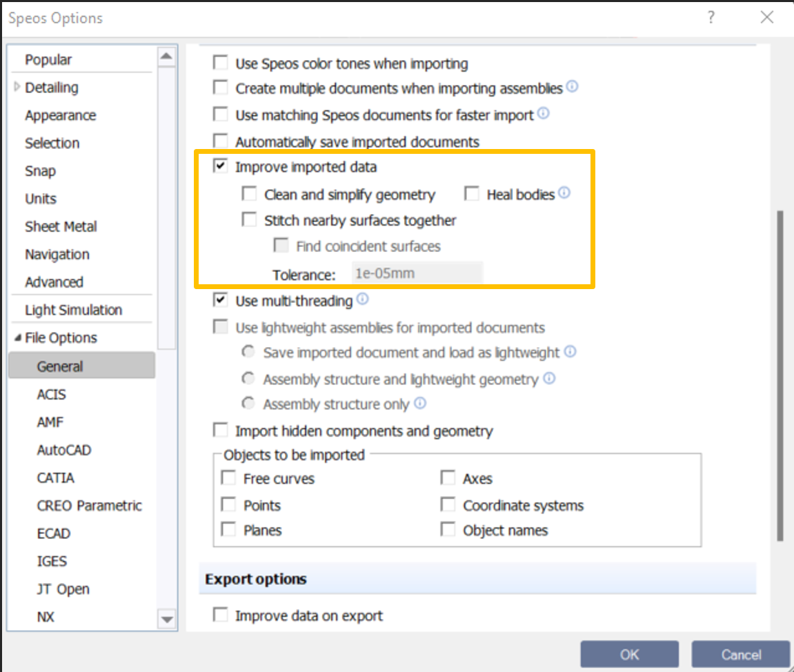Screen dimensions: 794x672
Task: Confirm settings with OK button
Action: pos(629,654)
